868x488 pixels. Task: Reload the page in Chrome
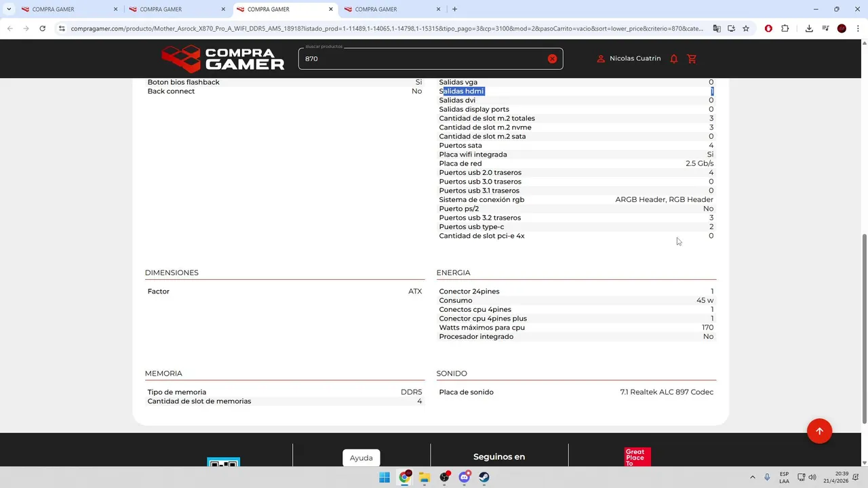click(42, 28)
